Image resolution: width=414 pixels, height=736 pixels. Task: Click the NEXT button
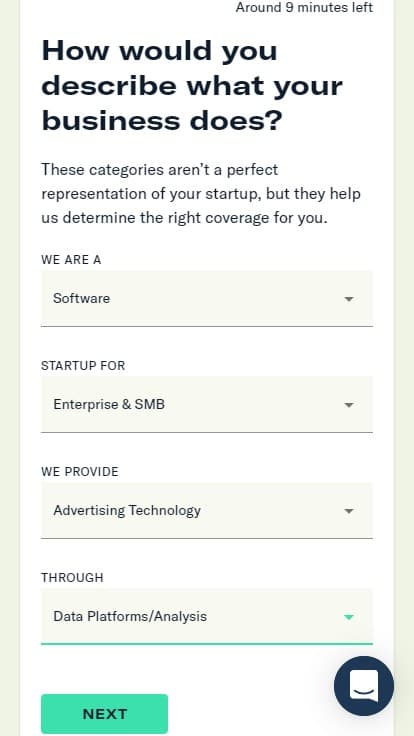pos(104,714)
